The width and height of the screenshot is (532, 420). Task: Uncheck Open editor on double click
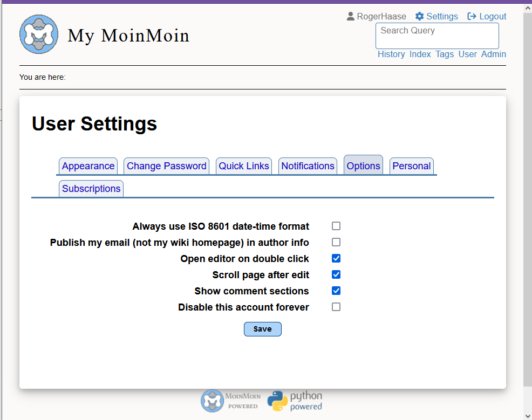(336, 258)
